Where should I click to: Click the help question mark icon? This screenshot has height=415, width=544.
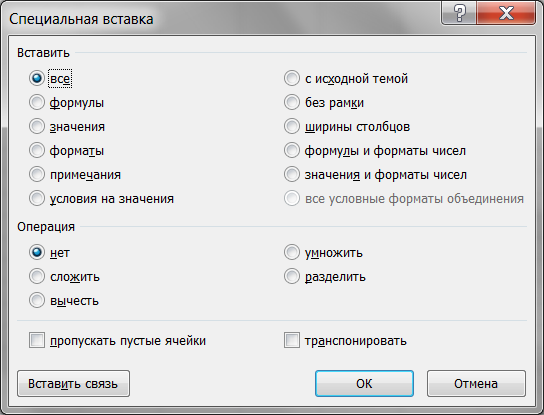pos(459,13)
